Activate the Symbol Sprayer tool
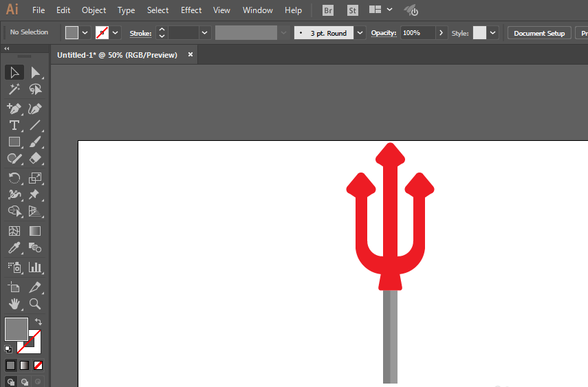 (x=14, y=267)
